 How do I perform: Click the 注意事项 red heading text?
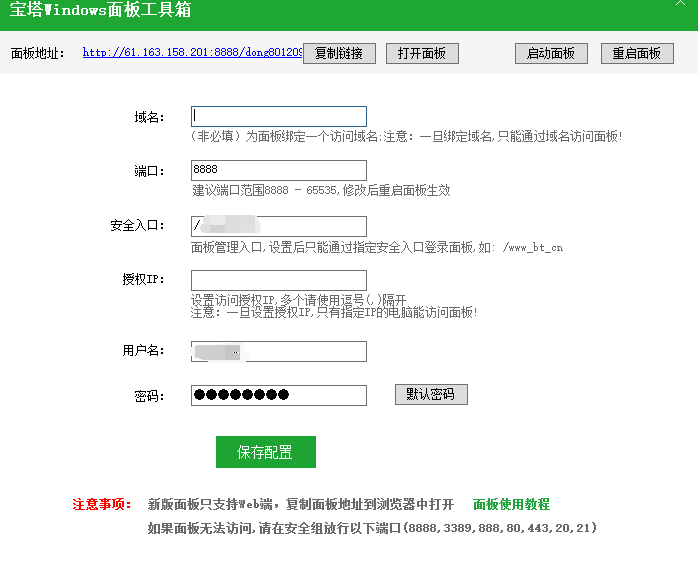pos(102,504)
